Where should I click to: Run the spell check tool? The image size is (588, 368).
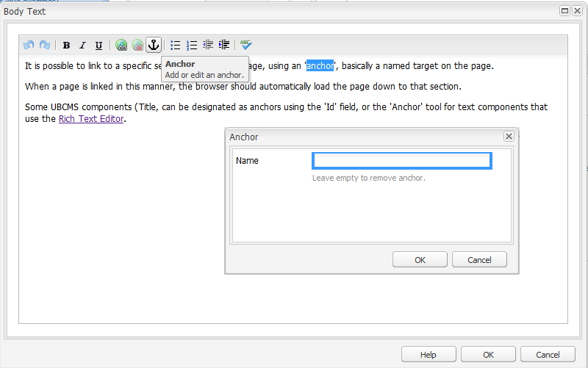click(246, 46)
